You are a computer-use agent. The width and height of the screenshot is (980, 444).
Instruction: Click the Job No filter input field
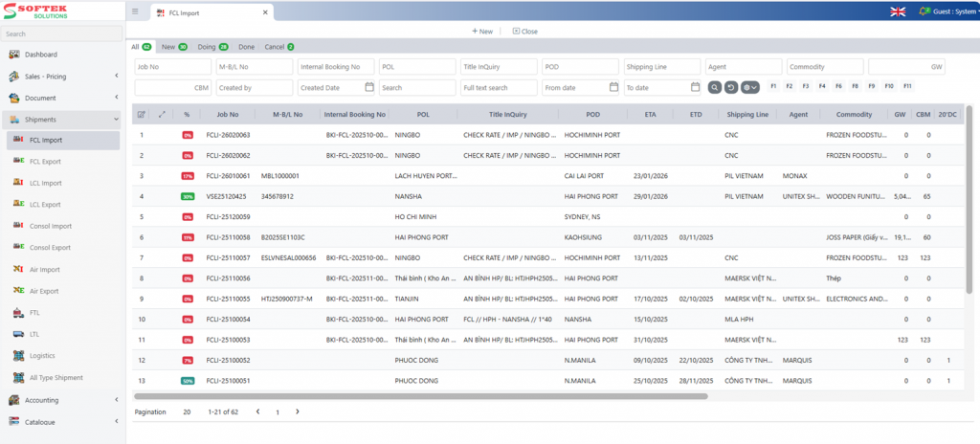click(x=173, y=67)
